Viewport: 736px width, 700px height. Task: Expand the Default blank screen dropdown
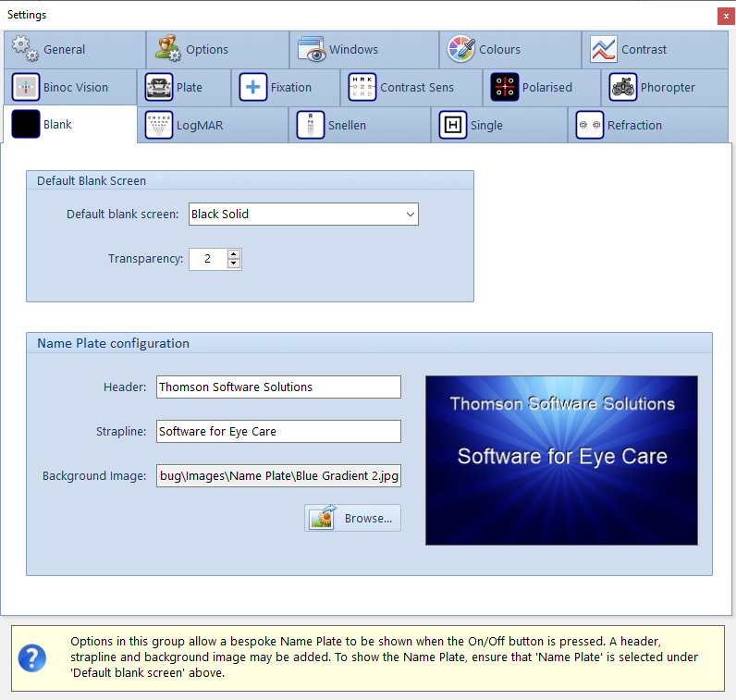[410, 215]
